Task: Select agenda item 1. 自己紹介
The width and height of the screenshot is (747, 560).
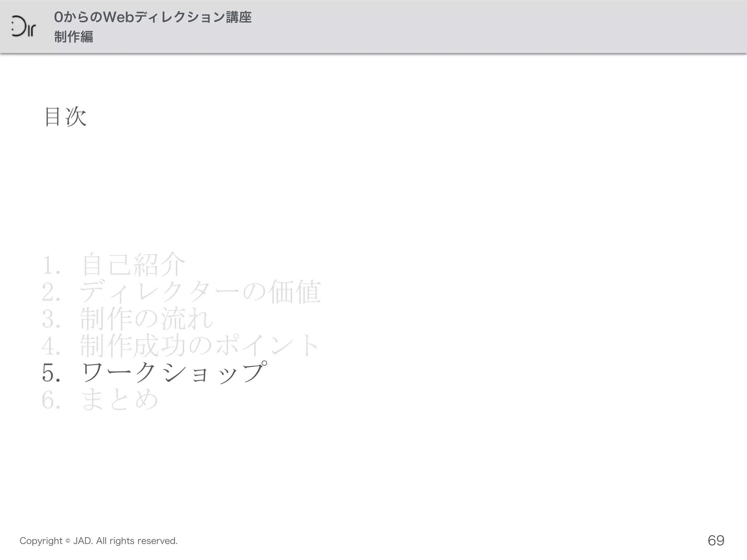Action: pyautogui.click(x=114, y=264)
